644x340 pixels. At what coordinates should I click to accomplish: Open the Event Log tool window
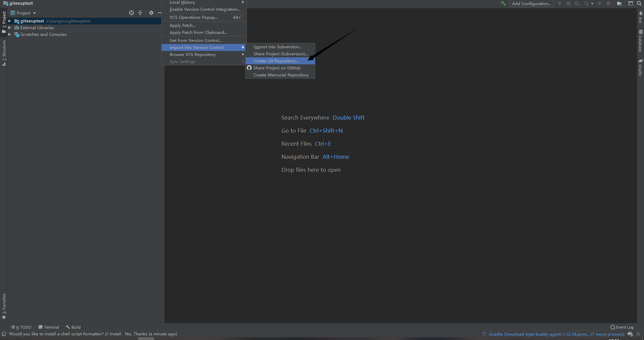tap(622, 327)
